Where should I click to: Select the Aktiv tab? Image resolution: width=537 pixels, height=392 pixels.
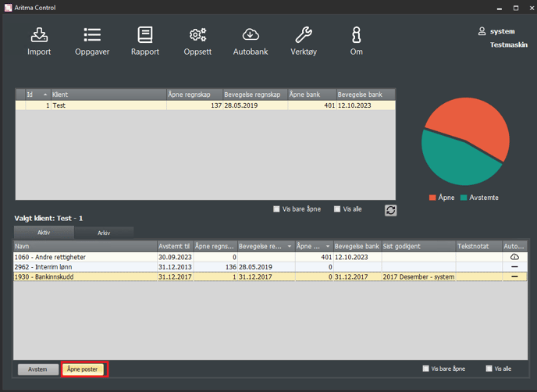[x=44, y=233]
